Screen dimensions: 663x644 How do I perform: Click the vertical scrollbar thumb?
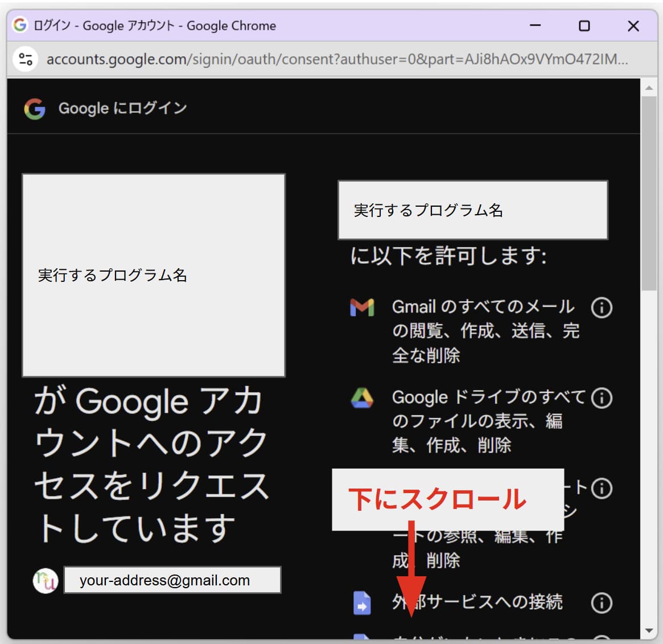(x=649, y=194)
